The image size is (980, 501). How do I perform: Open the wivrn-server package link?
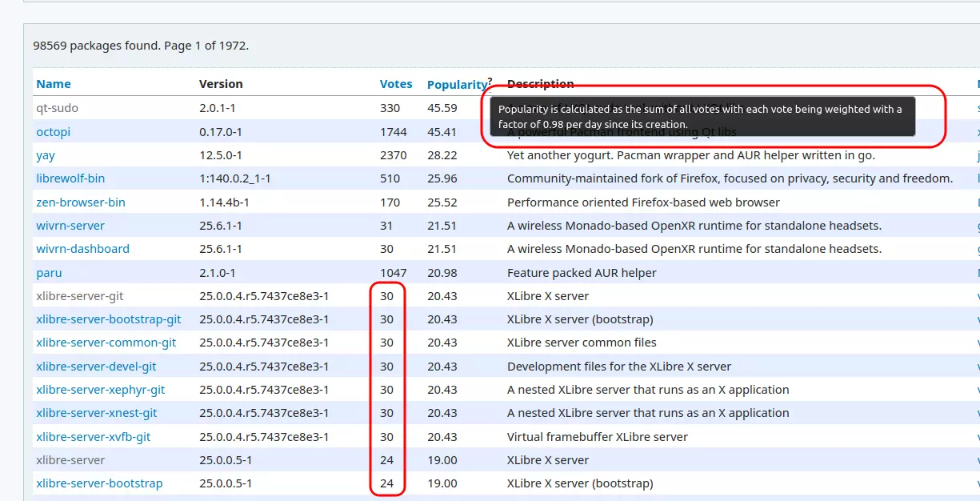coord(70,226)
